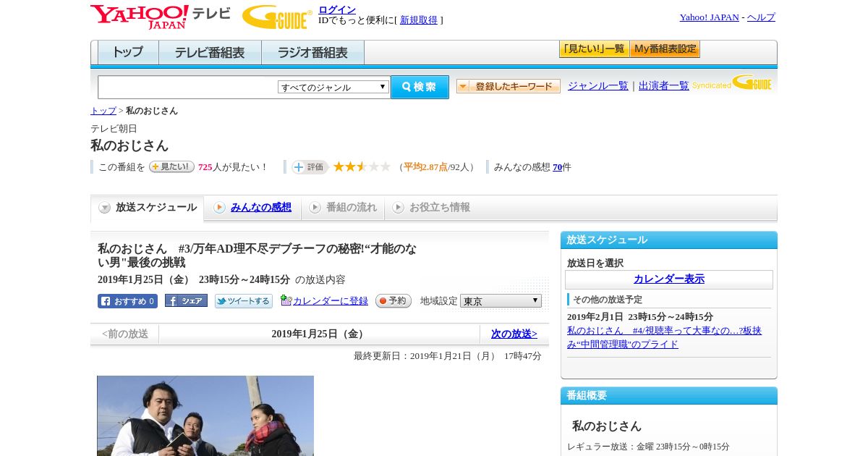The image size is (868, 456).
Task: Open the 私のおじさん #4 episode link
Action: click(x=664, y=337)
